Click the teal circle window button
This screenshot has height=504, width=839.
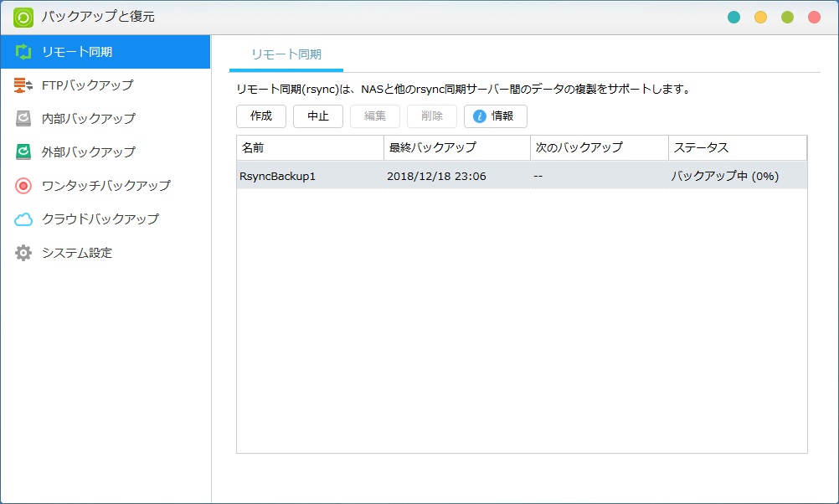pyautogui.click(x=734, y=17)
